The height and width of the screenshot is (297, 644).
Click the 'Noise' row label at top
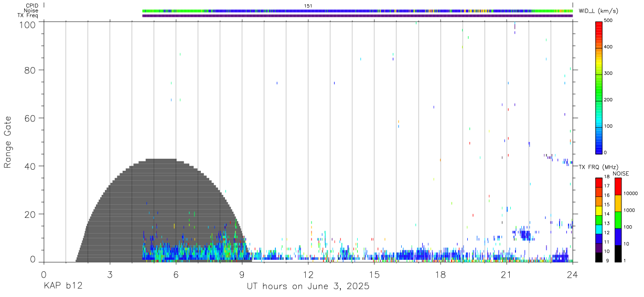click(x=31, y=10)
